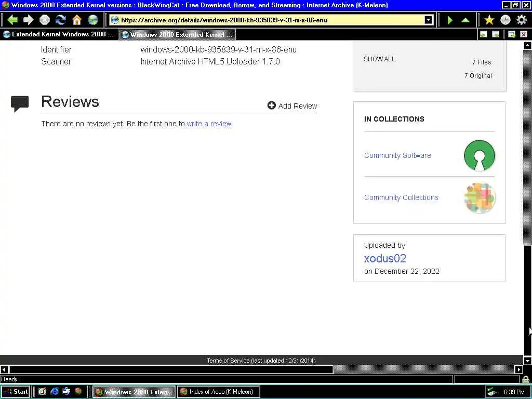Image resolution: width=532 pixels, height=399 pixels.
Task: Click in the address URL field
Action: (271, 20)
